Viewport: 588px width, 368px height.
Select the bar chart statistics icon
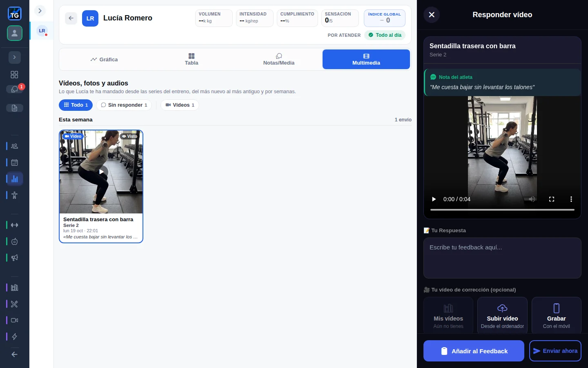pyautogui.click(x=15, y=179)
